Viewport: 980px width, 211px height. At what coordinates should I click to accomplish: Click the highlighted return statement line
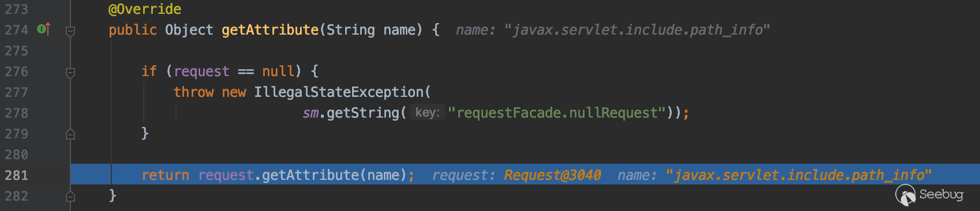coord(525,175)
